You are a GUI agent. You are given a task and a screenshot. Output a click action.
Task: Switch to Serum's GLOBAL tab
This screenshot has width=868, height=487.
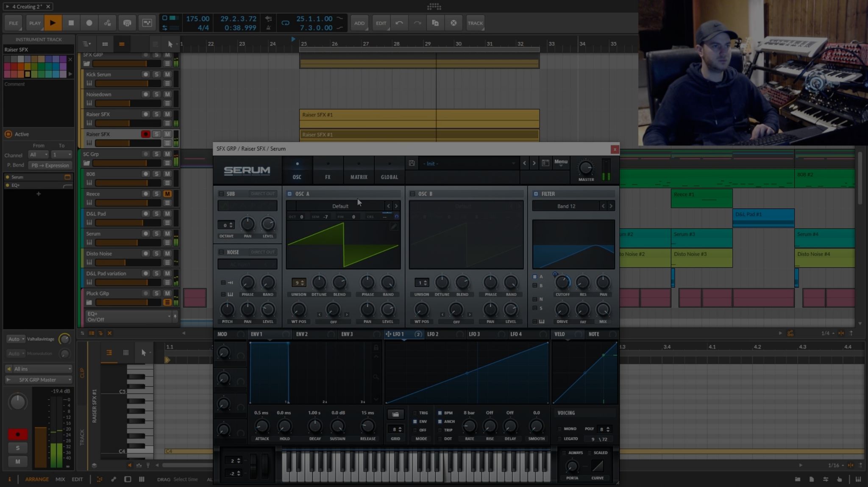click(x=389, y=170)
